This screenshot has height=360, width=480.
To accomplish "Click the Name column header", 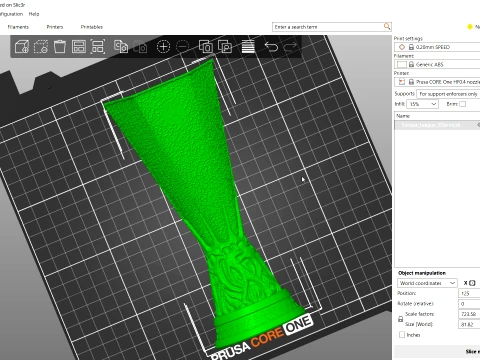I will pos(437,116).
